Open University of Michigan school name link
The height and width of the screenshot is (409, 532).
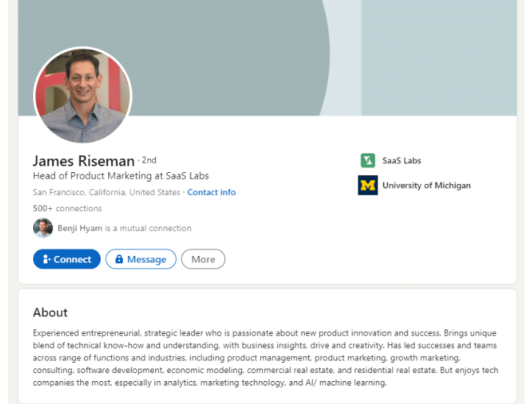click(426, 185)
